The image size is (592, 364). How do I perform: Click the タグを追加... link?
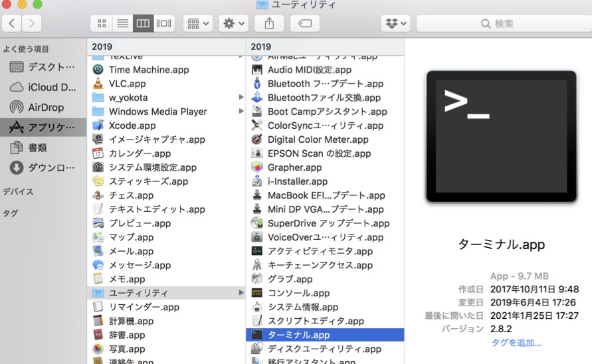516,343
